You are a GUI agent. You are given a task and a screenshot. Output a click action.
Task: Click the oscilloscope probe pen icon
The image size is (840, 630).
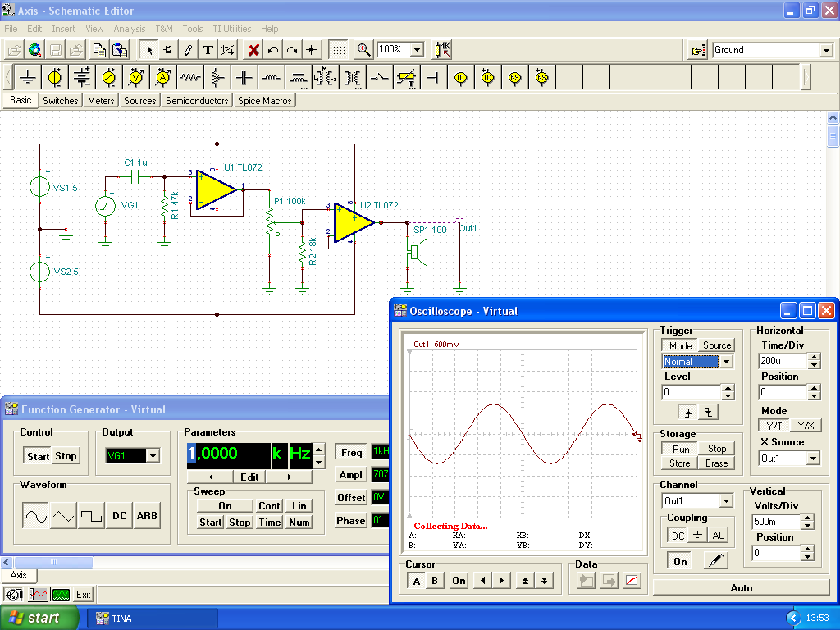[x=715, y=561]
